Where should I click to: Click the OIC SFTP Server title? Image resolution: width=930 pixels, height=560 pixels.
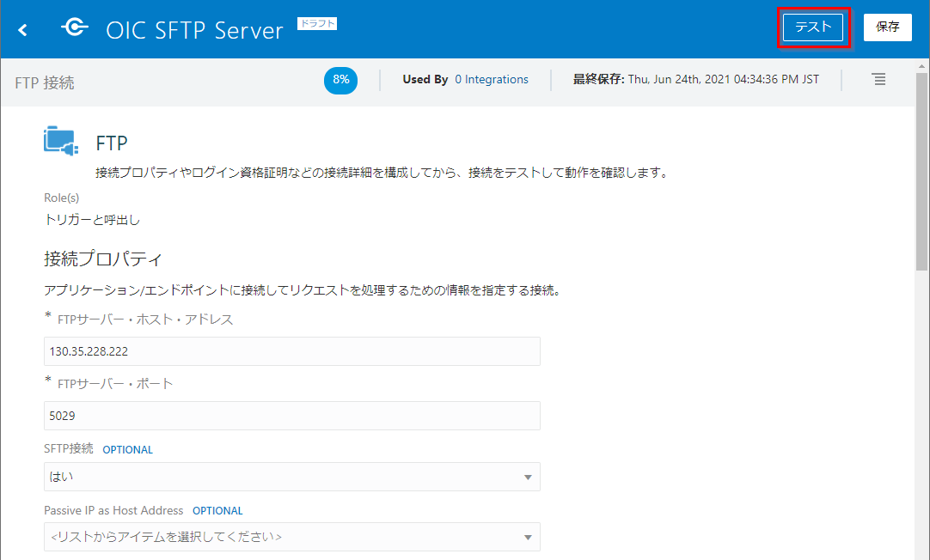(194, 30)
